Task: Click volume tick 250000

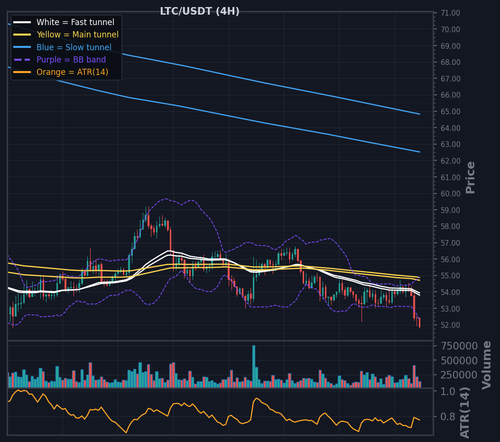Action: tap(459, 375)
